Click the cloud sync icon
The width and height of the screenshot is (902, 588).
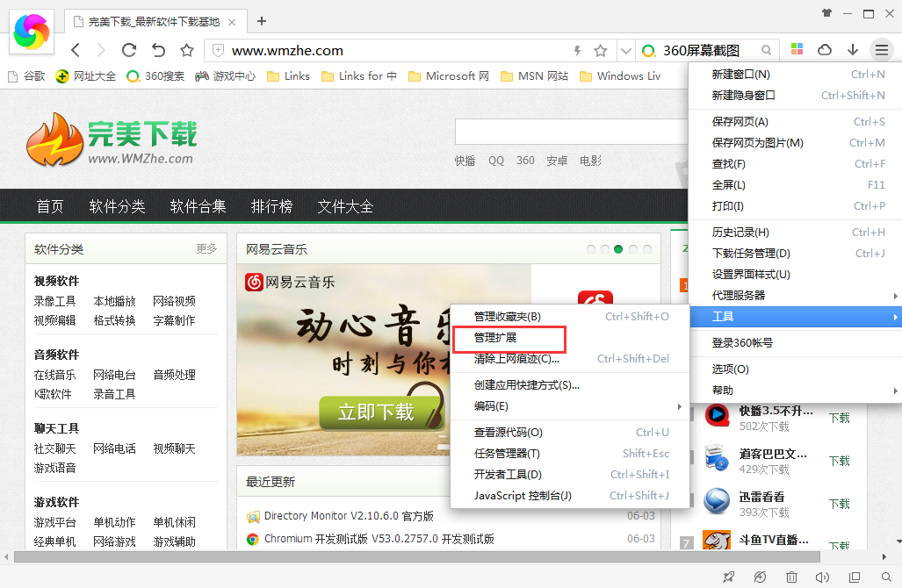825,50
